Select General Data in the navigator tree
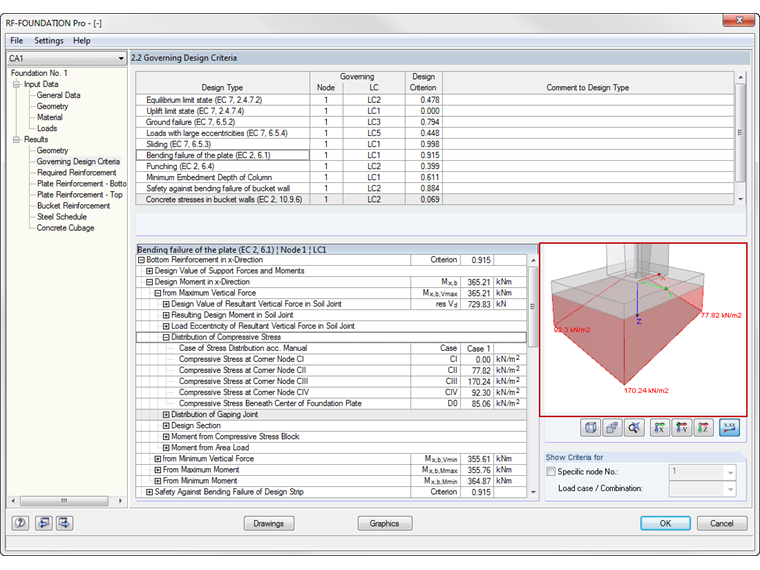The width and height of the screenshot is (760, 570). pos(58,95)
